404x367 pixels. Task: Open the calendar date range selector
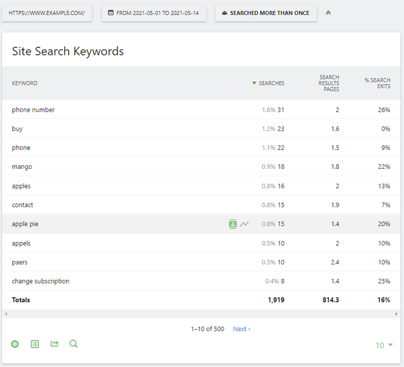tap(154, 13)
